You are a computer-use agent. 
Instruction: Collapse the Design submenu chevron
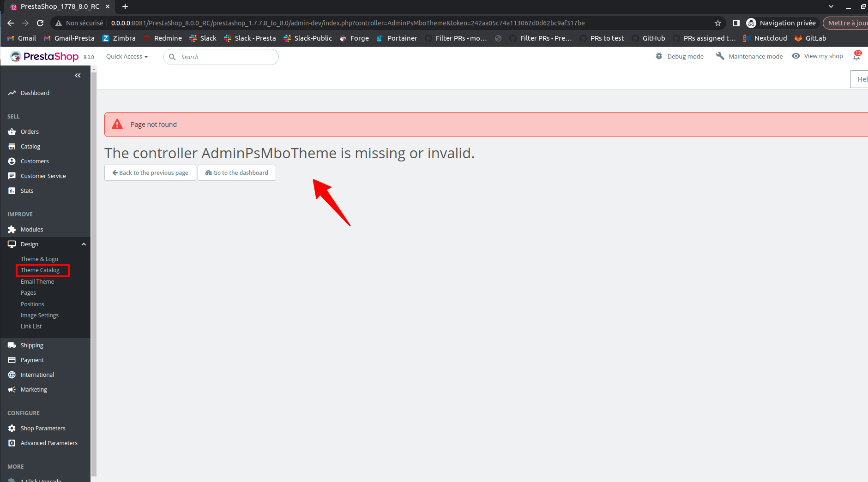(x=83, y=244)
